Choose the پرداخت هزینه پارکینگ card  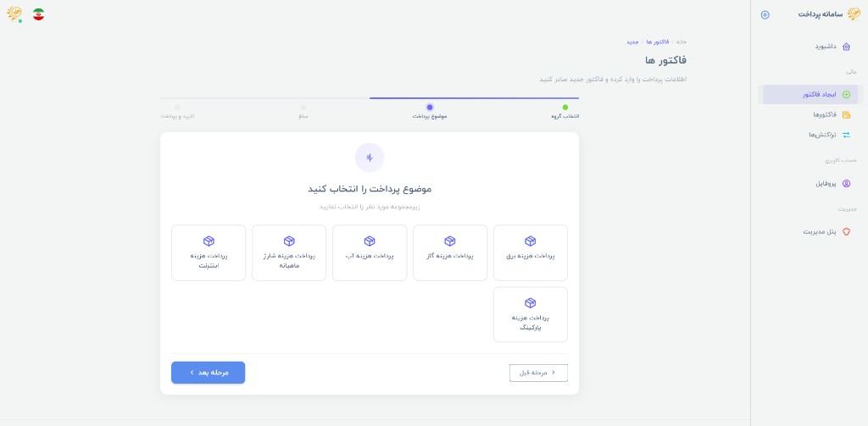click(x=531, y=314)
